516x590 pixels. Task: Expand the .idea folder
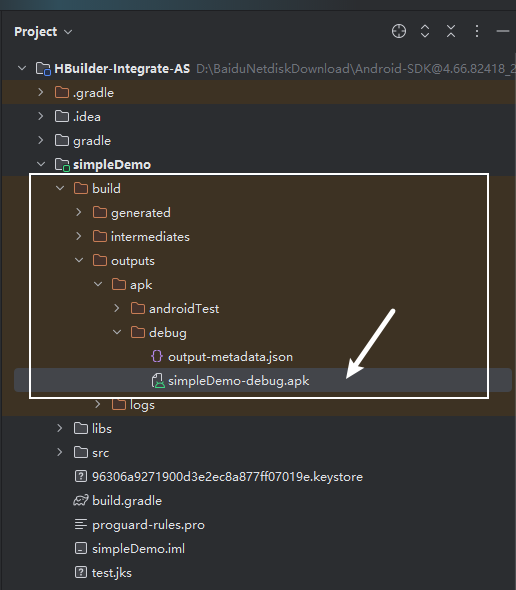(x=41, y=116)
